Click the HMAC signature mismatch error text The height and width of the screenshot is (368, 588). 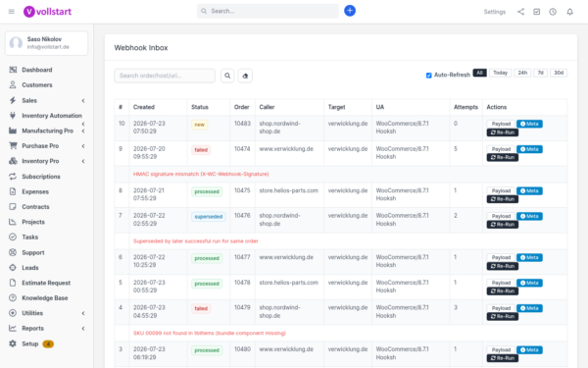201,175
